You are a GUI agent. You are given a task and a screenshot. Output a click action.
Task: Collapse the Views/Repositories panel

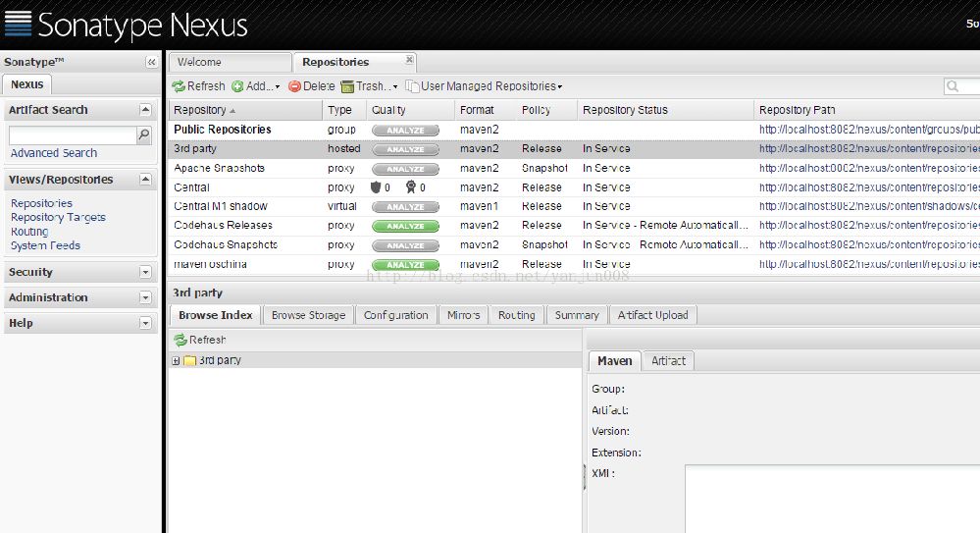click(x=145, y=180)
